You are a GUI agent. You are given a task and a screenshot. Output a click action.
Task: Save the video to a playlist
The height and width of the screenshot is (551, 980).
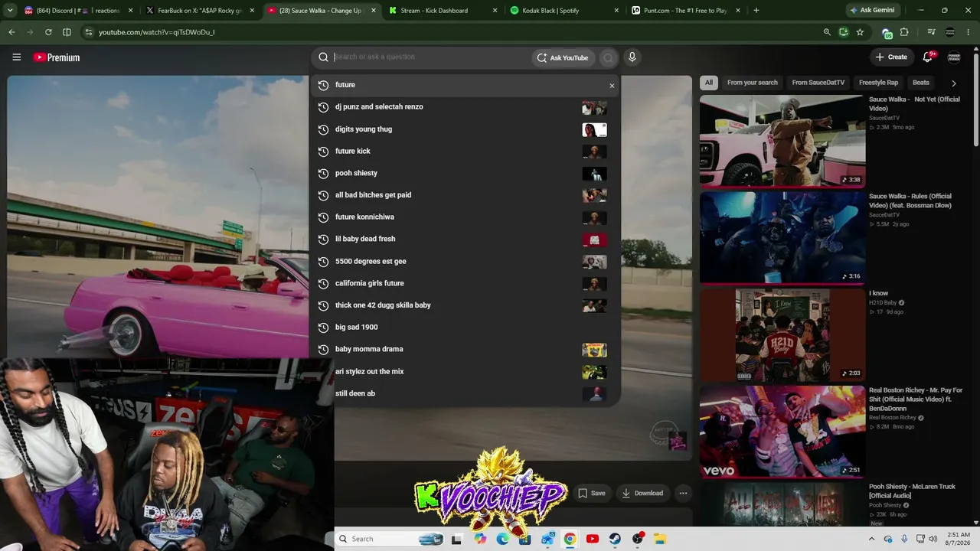click(x=592, y=494)
